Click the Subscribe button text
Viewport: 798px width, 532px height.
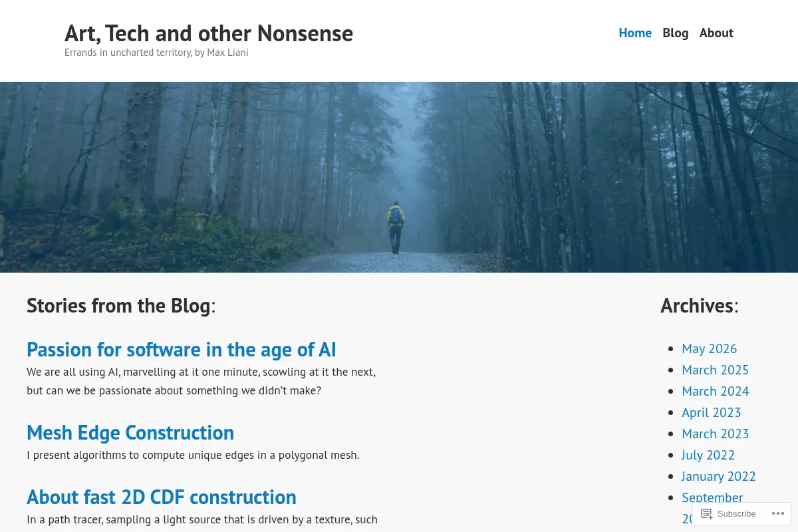(736, 513)
